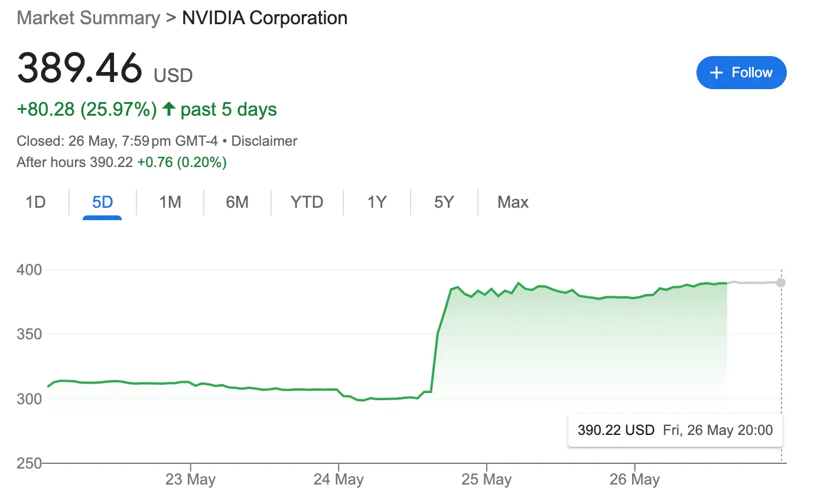The image size is (814, 504).
Task: Click the 25 May date label
Action: [486, 479]
